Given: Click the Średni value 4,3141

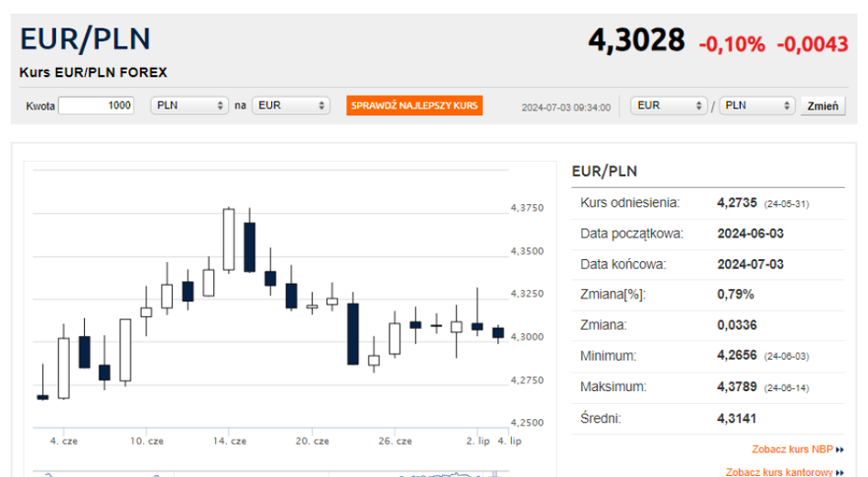Looking at the screenshot, I should [x=737, y=418].
